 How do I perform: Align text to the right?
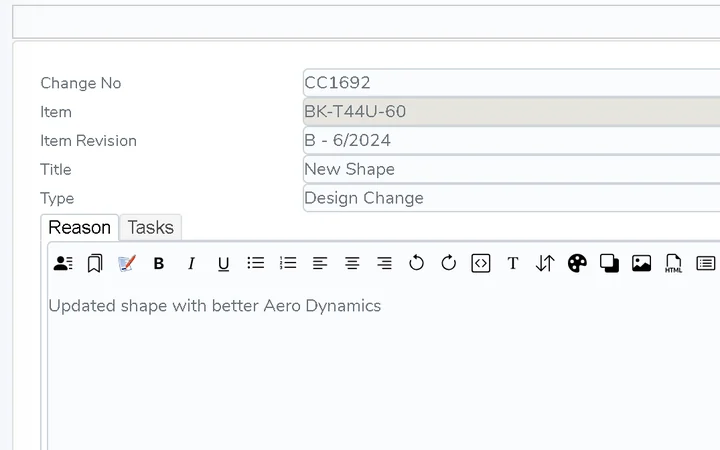pos(384,263)
